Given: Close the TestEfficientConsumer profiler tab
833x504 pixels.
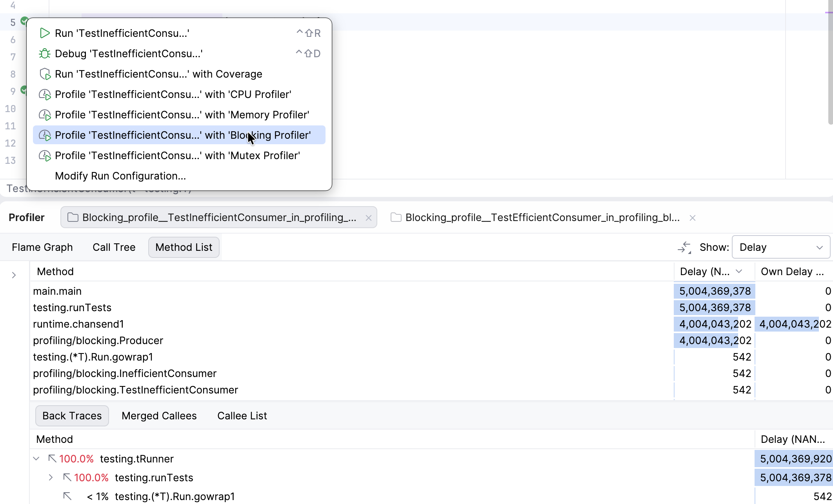Looking at the screenshot, I should click(x=693, y=218).
